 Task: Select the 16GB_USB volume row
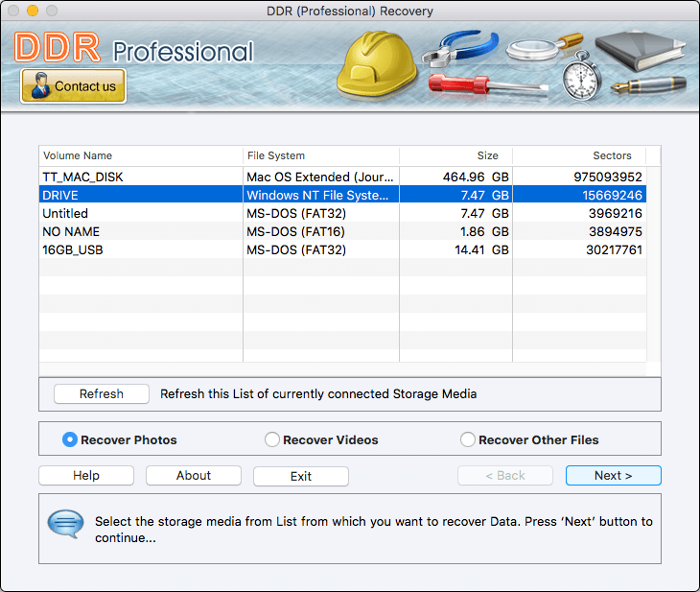click(x=342, y=249)
